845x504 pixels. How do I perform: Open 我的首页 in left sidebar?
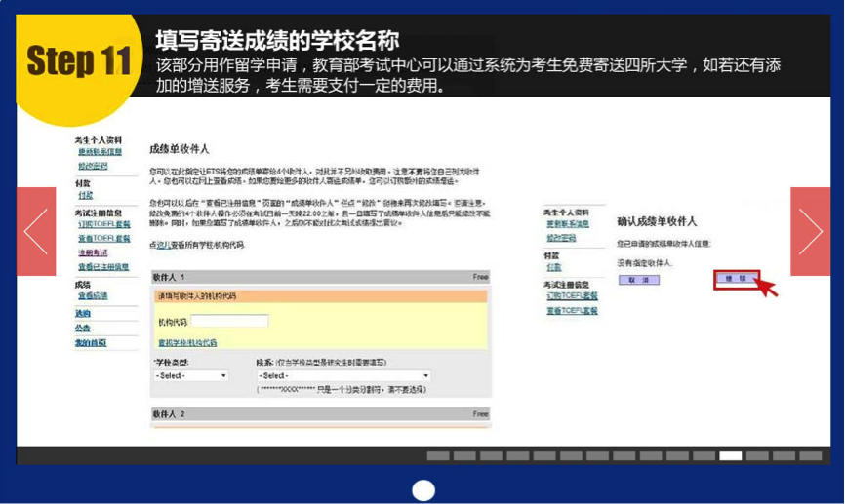[x=91, y=343]
